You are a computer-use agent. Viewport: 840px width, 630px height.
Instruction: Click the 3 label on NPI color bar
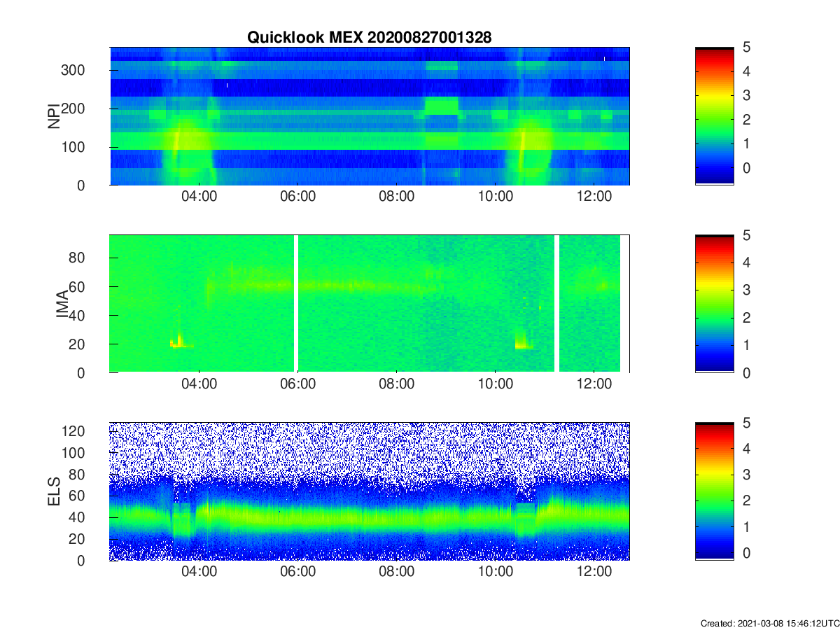click(x=746, y=96)
